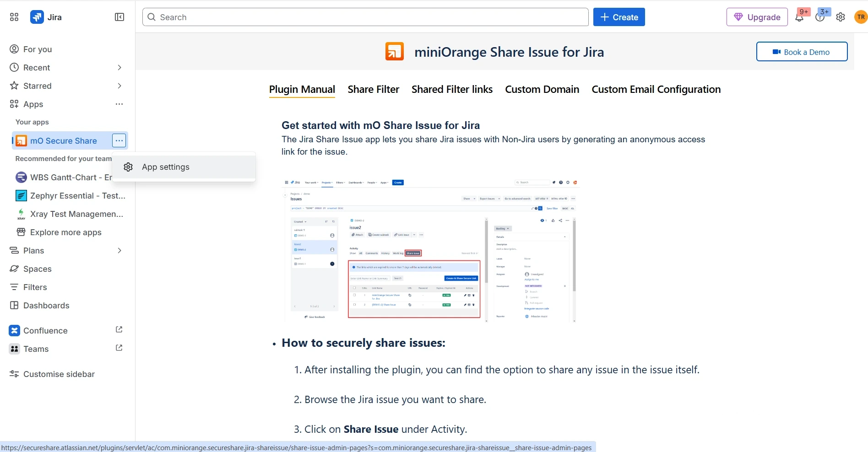Screen dimensions: 868x452
Task: Open Confluence external link arrow icon
Action: [x=119, y=329]
